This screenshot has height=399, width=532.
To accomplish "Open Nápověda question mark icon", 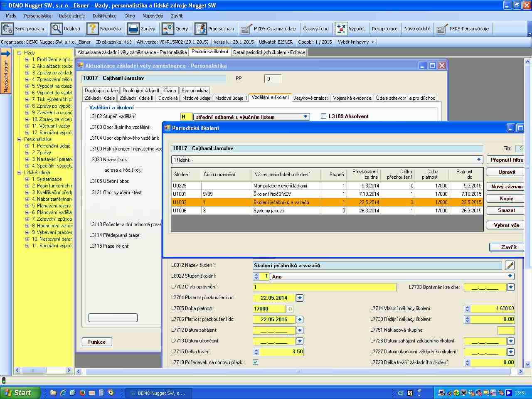I will [92, 29].
